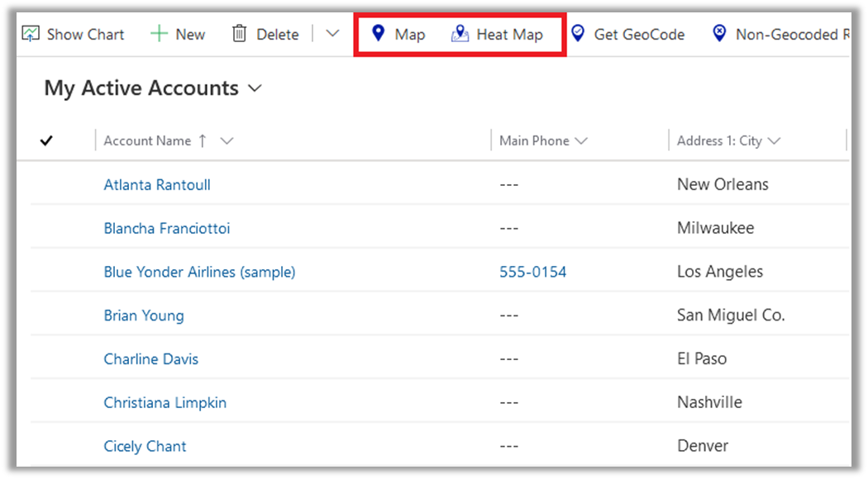The image size is (868, 479).
Task: Click the Get GeoCode icon
Action: pyautogui.click(x=578, y=34)
